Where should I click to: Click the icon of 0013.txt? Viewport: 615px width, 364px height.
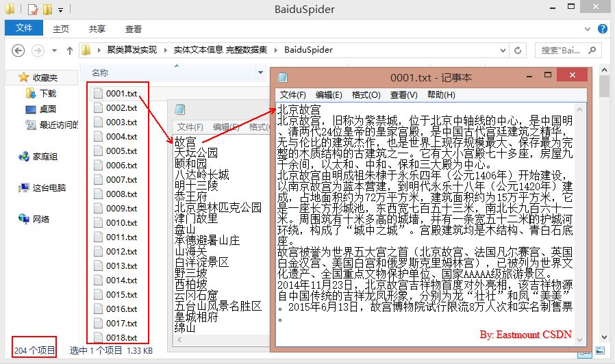point(98,265)
